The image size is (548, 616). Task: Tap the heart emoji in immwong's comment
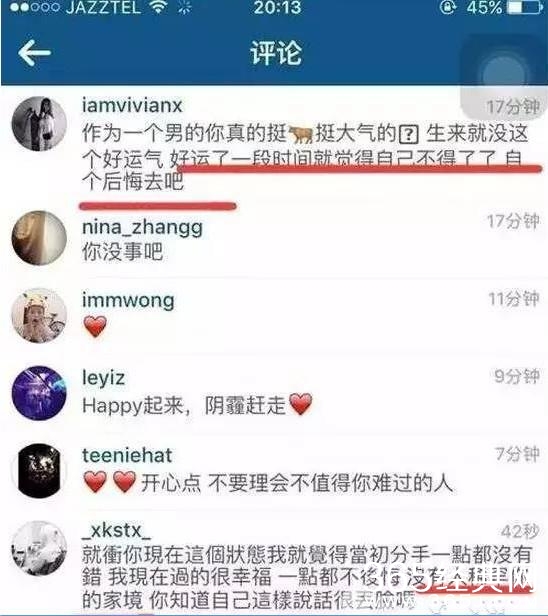pos(95,326)
